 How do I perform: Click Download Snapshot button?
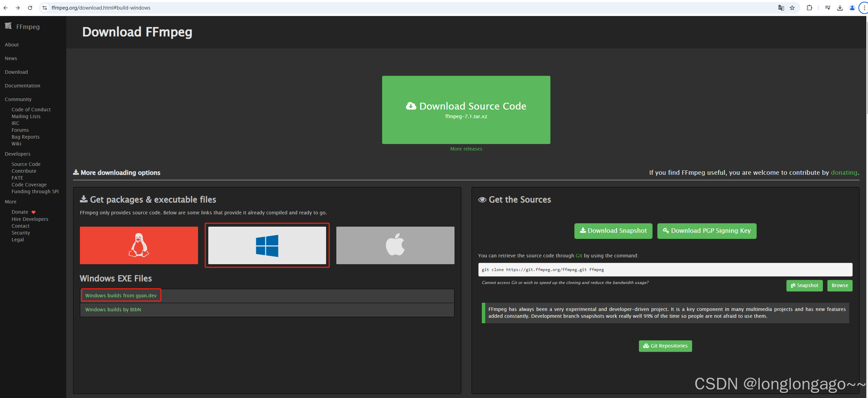pyautogui.click(x=613, y=231)
